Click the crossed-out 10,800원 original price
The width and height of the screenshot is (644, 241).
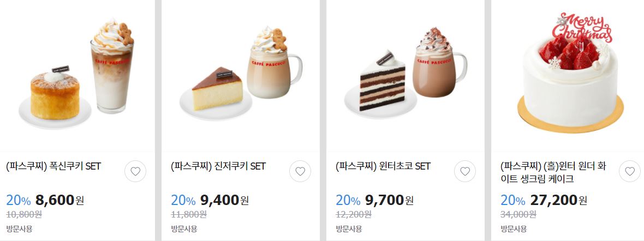point(24,214)
